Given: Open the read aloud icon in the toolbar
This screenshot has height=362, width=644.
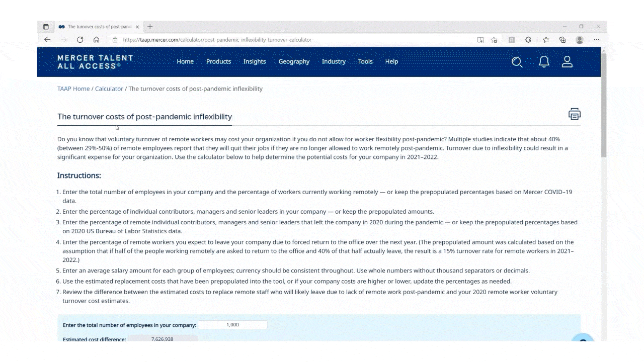Looking at the screenshot, I should 480,40.
